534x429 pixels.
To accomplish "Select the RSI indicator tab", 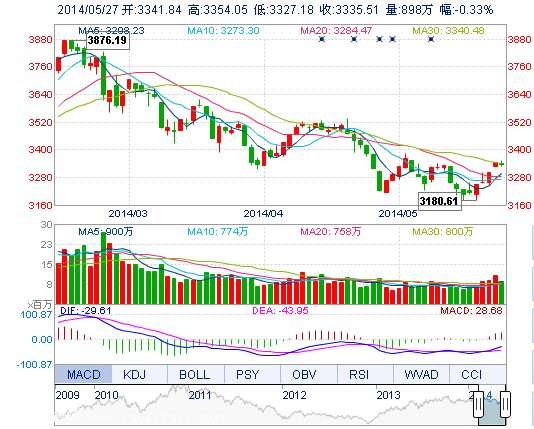I will [365, 375].
